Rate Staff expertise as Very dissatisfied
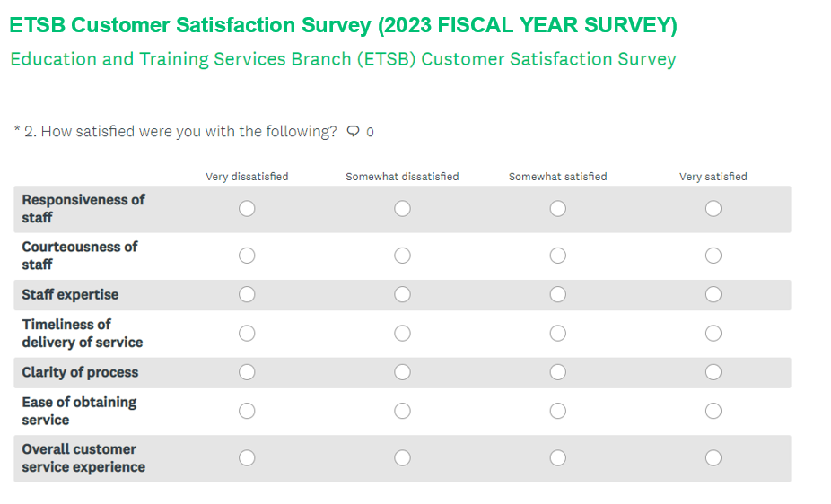The width and height of the screenshot is (831, 504). (247, 294)
